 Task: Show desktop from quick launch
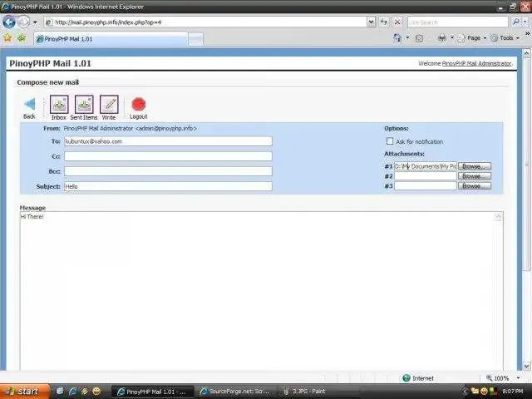coord(60,392)
